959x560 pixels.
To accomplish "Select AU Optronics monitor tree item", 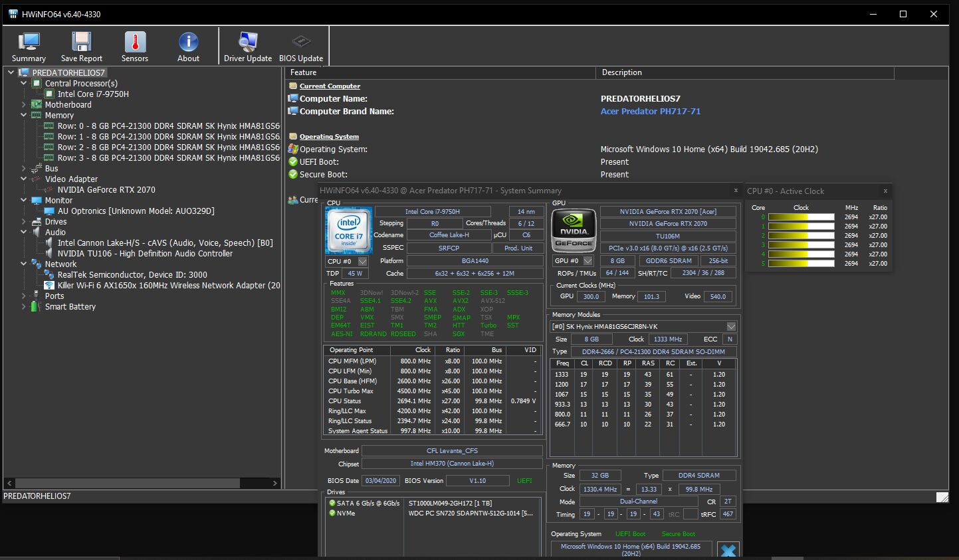I will click(136, 211).
